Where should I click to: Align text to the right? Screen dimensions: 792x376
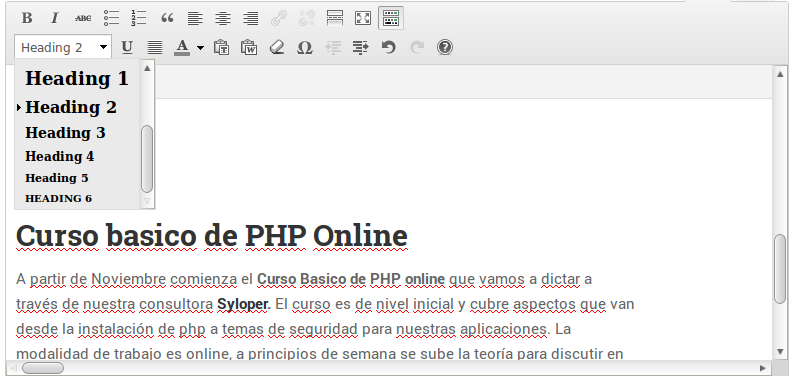tap(251, 18)
